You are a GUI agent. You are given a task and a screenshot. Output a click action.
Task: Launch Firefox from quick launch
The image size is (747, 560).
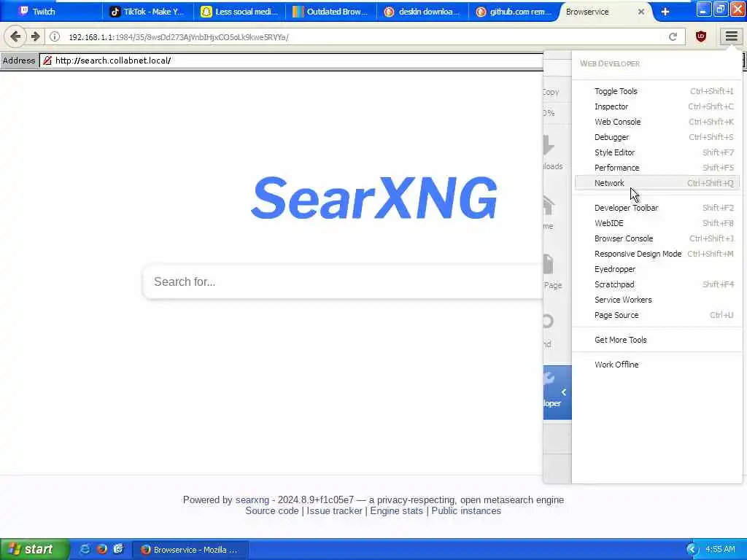[x=101, y=549]
